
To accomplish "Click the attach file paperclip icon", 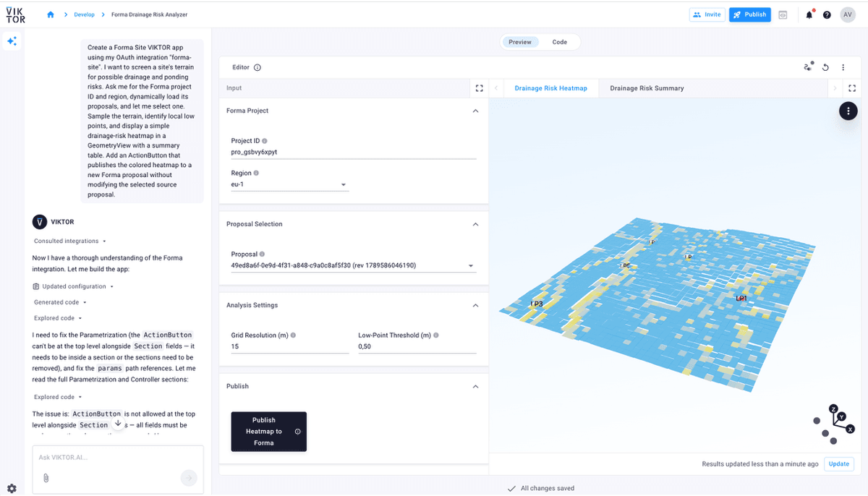I will (x=46, y=477).
